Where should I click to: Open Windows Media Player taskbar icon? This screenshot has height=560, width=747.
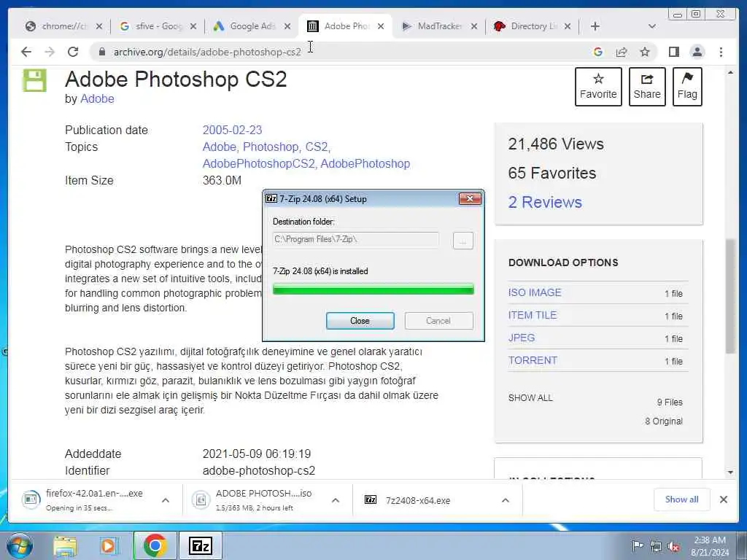click(109, 545)
